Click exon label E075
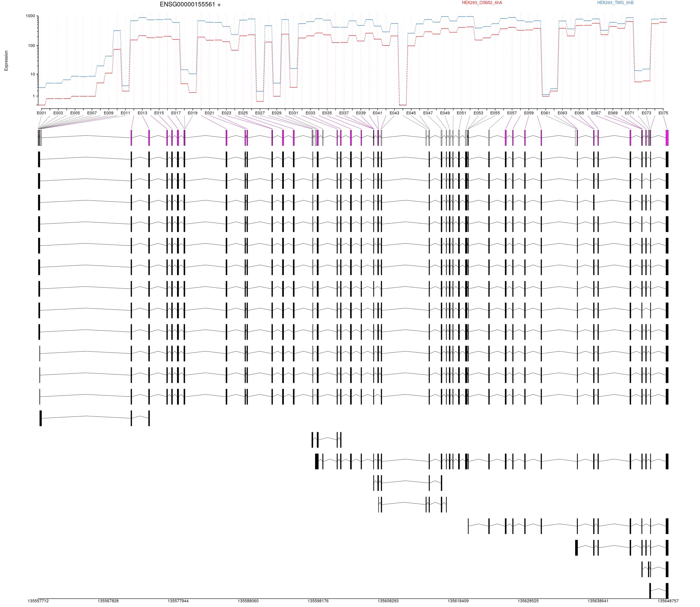 (x=663, y=113)
